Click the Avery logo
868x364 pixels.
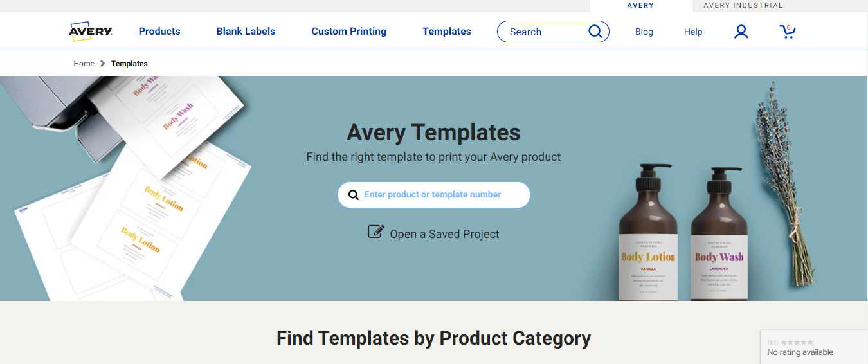[x=91, y=31]
